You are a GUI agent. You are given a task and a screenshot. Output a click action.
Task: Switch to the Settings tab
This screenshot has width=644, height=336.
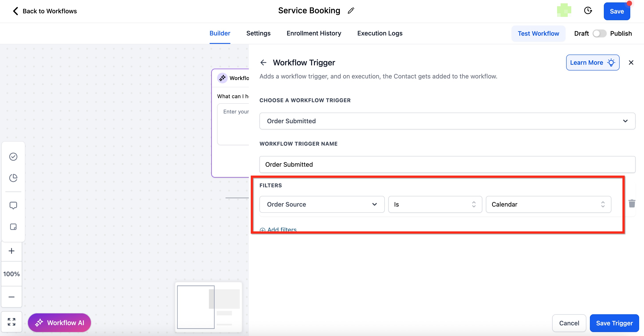tap(258, 33)
